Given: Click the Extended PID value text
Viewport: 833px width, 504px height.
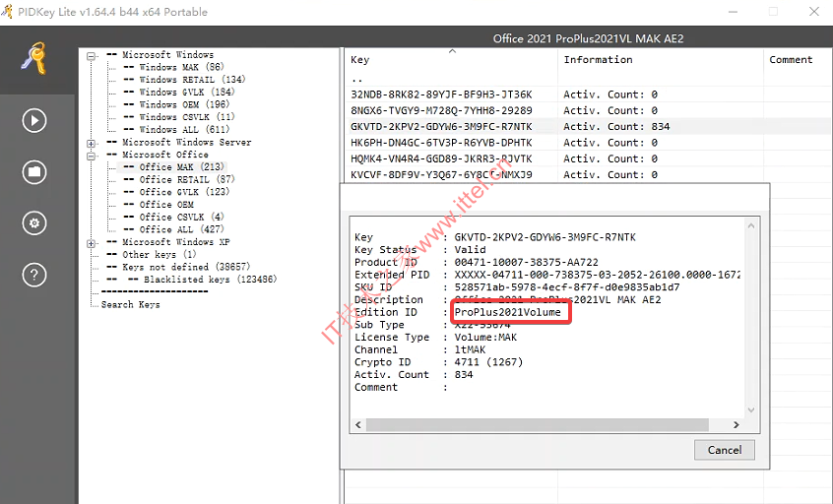Looking at the screenshot, I should click(x=598, y=275).
